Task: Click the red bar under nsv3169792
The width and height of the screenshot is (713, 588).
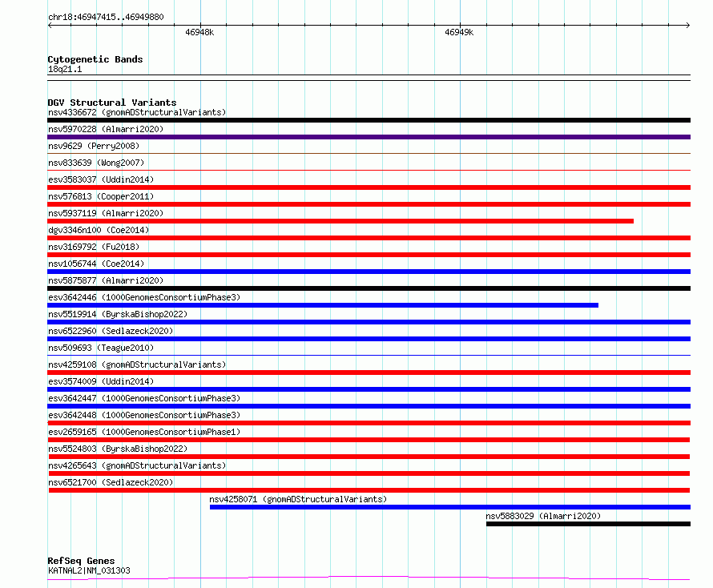Action: [x=369, y=255]
